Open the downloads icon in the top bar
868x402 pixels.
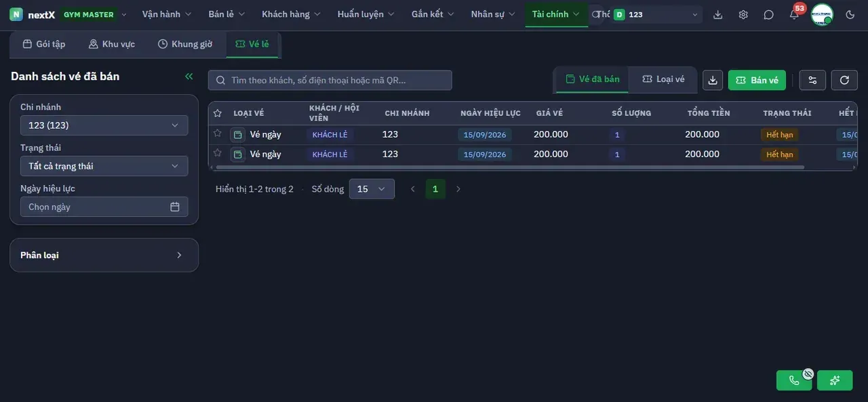click(x=718, y=14)
